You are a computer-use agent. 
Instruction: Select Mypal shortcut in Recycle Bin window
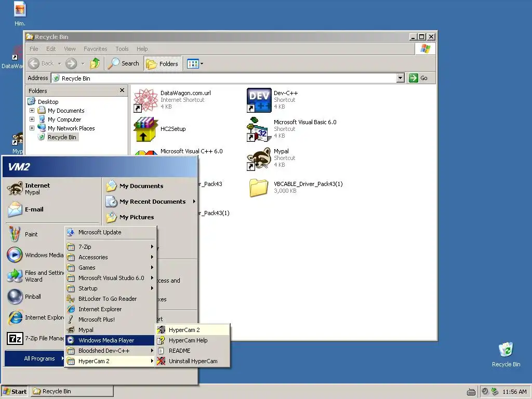[x=271, y=158]
